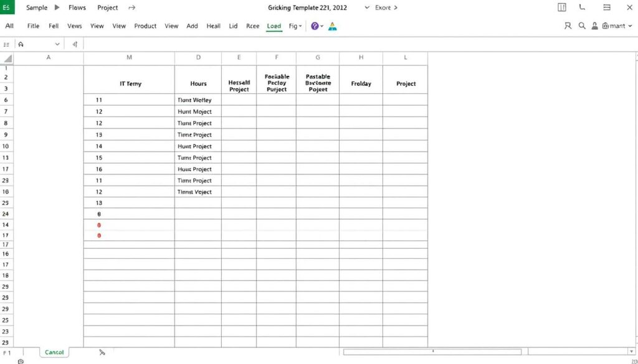Image resolution: width=638 pixels, height=364 pixels.
Task: Click the Sample breadcrumb
Action: coord(37,7)
